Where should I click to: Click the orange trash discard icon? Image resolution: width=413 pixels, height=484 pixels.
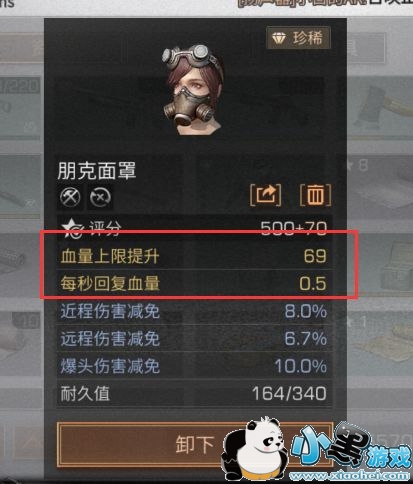[316, 195]
